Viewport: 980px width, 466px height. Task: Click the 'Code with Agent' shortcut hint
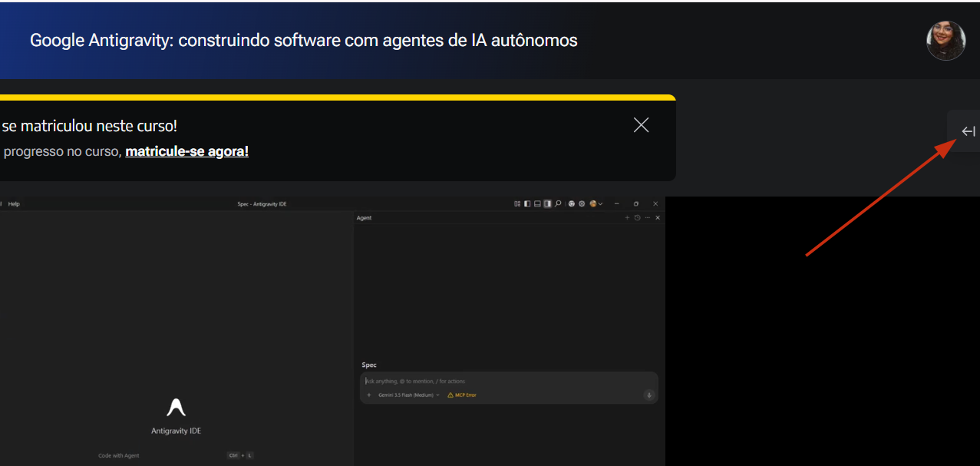[119, 455]
